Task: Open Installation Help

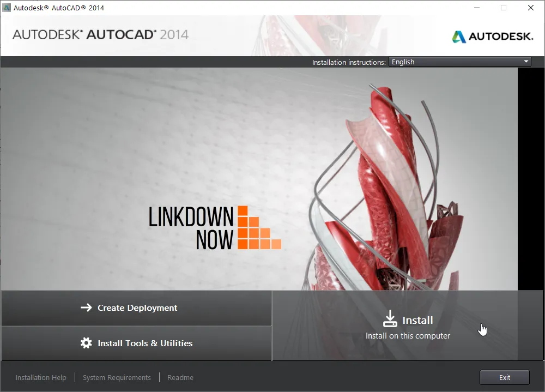Action: [x=41, y=377]
